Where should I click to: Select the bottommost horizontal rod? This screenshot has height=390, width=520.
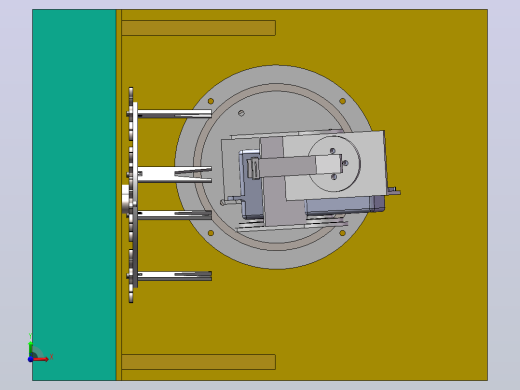[x=174, y=276]
